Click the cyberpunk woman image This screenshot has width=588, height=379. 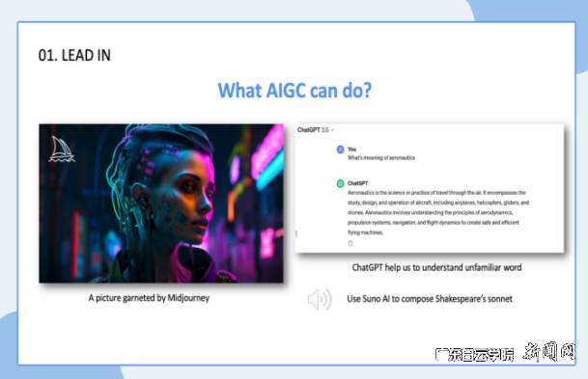161,203
